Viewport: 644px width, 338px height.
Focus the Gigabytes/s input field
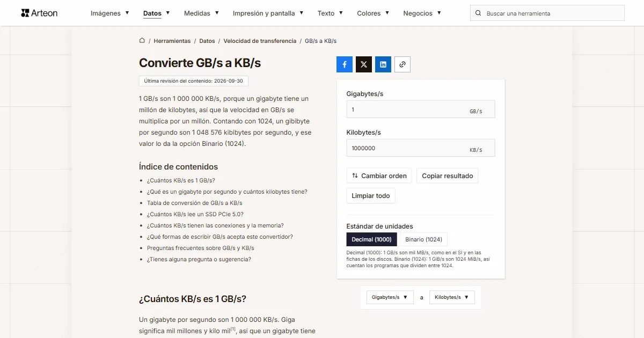pyautogui.click(x=421, y=109)
